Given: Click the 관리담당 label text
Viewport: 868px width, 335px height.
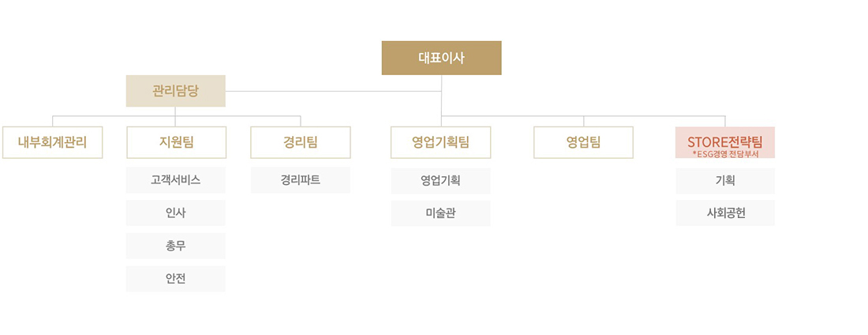Looking at the screenshot, I should [175, 91].
